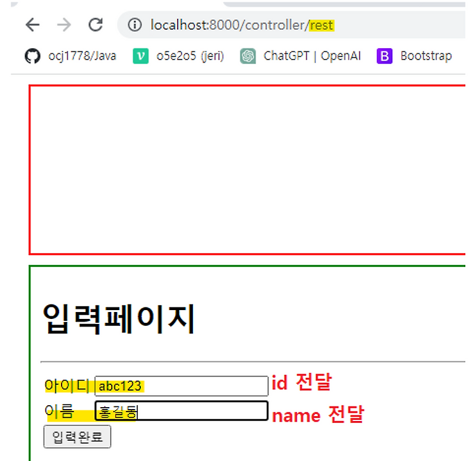Click the 아이디 input field containing abc123
Viewport: 476px width, 461px height.
(182, 386)
